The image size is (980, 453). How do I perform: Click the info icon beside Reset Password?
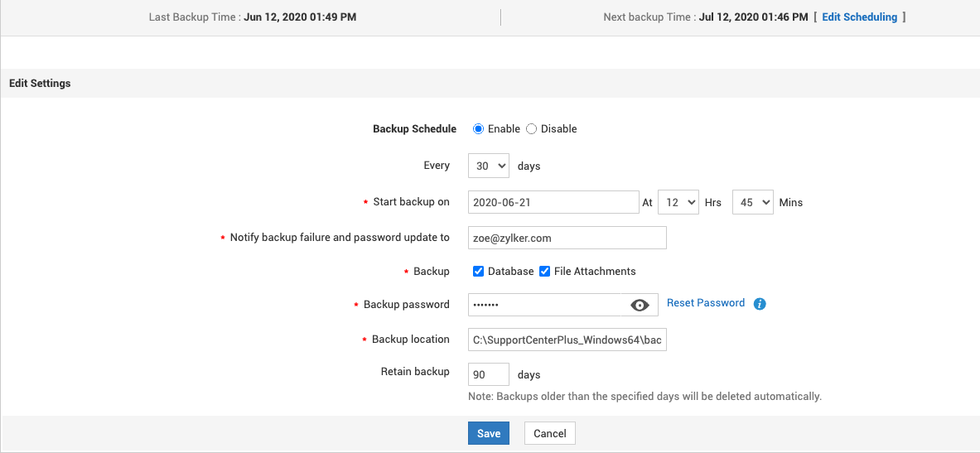click(760, 304)
